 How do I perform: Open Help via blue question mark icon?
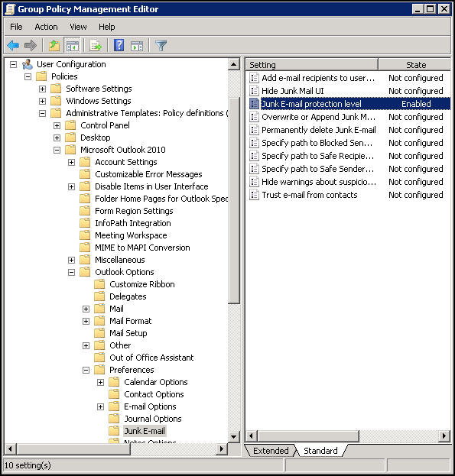tap(119, 45)
